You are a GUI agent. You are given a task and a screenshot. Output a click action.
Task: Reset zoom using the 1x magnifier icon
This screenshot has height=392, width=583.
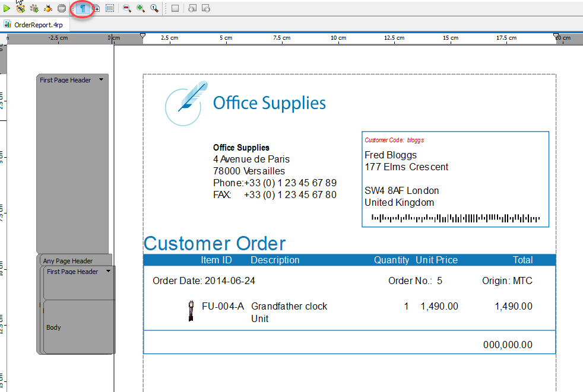click(x=155, y=8)
